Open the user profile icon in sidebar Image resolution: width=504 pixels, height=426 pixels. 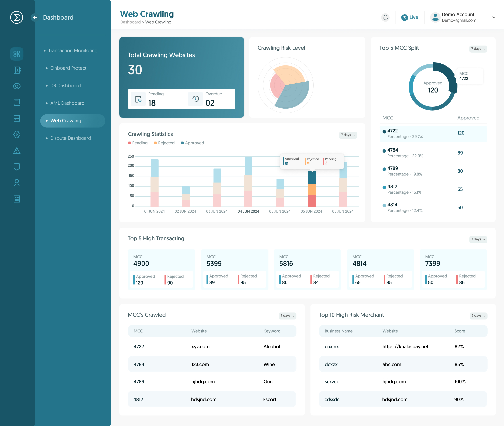[x=17, y=183]
